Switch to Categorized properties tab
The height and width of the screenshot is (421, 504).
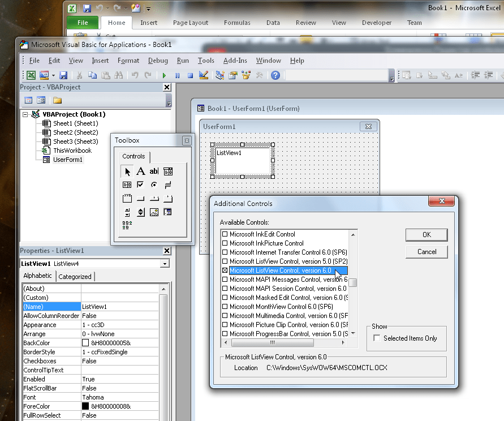tap(75, 276)
